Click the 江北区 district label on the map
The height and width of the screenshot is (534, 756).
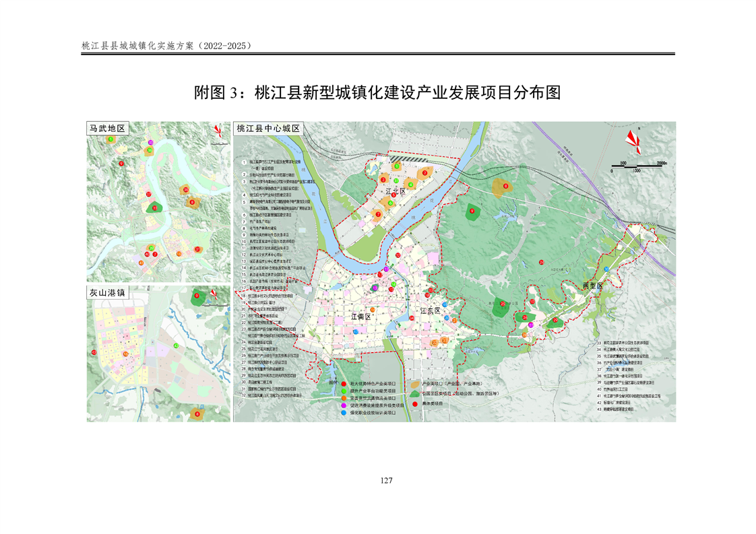coord(396,192)
